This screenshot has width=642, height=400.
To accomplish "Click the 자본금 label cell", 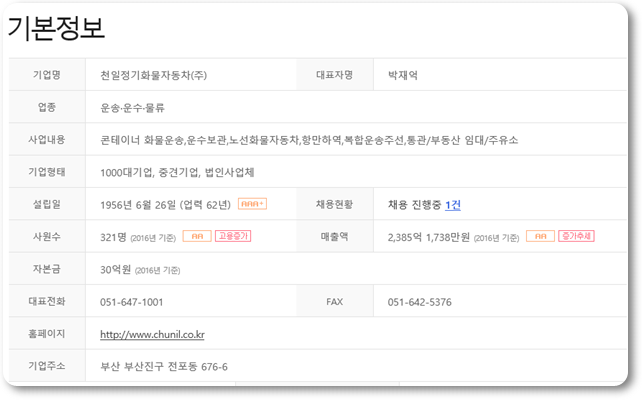I will tap(47, 269).
